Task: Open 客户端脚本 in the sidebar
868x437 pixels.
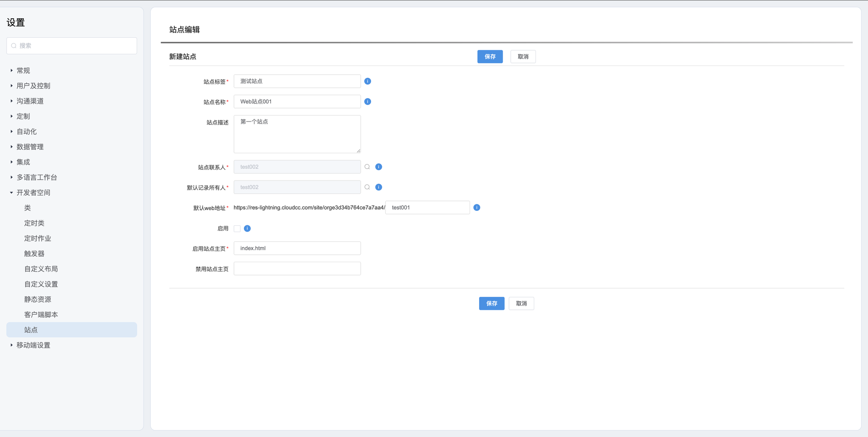Action: pos(41,315)
